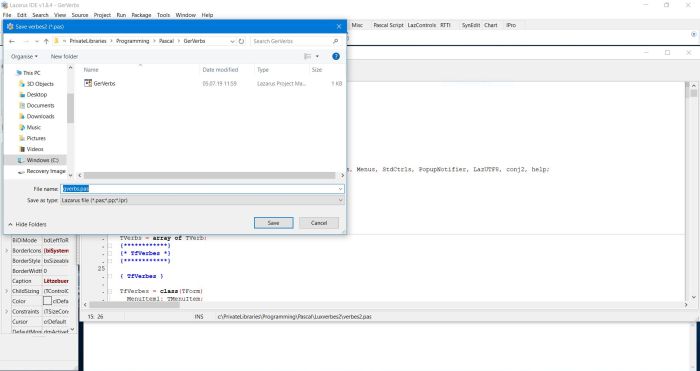The height and width of the screenshot is (371, 700).
Task: Sort files by Type column
Action: [263, 70]
